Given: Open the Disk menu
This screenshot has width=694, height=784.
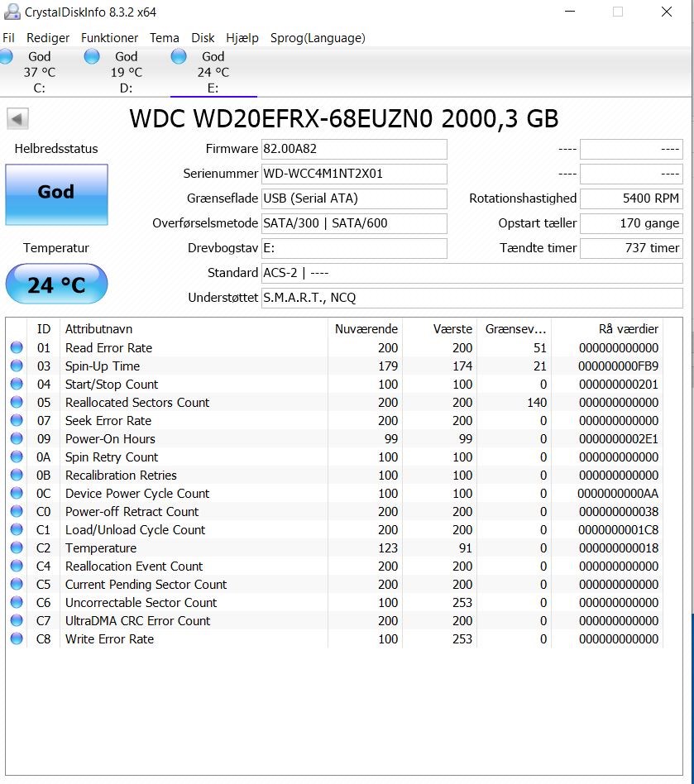Looking at the screenshot, I should tap(203, 38).
